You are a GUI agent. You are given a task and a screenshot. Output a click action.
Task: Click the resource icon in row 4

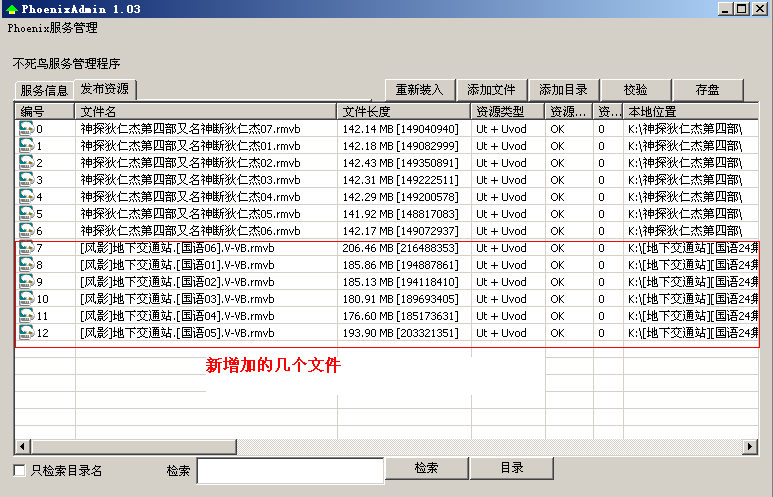point(26,197)
